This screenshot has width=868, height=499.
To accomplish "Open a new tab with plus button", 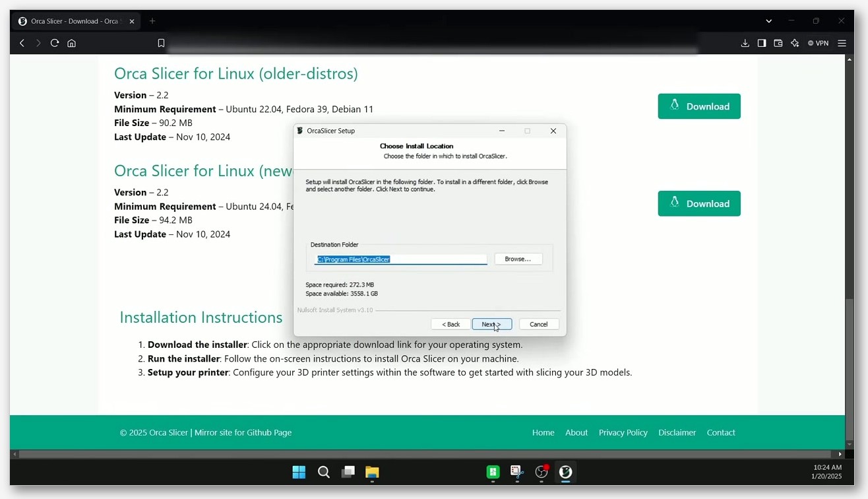I will (x=152, y=21).
